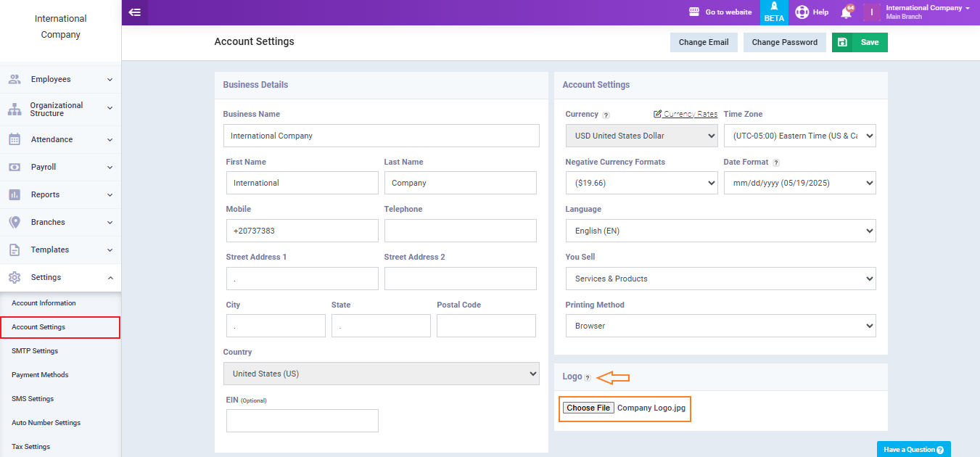Expand the Employees sidebar menu
The image size is (980, 457).
61,79
